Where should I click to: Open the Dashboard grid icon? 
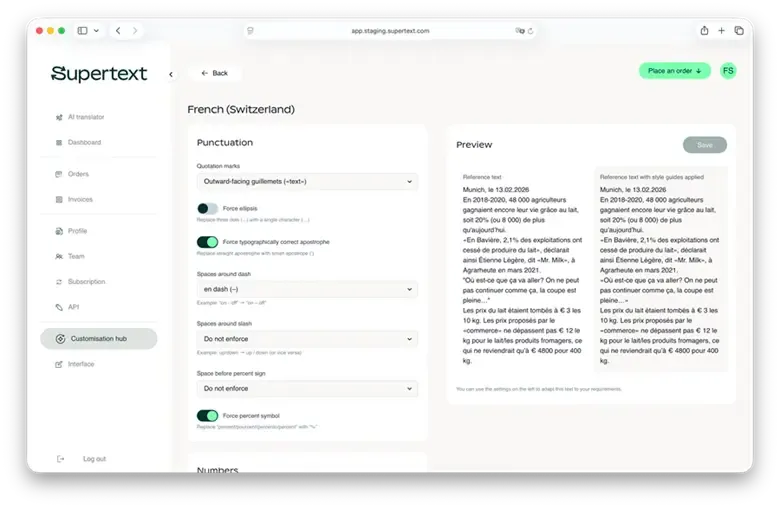click(x=59, y=143)
